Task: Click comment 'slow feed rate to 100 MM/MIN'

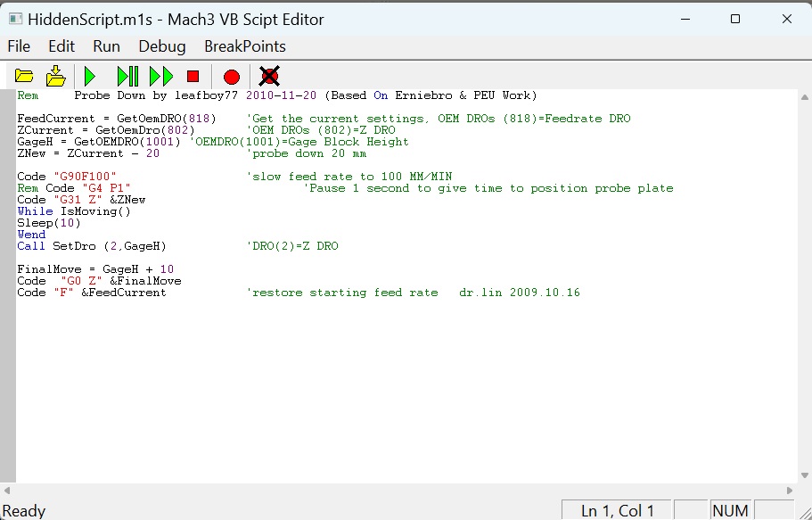Action: point(349,177)
